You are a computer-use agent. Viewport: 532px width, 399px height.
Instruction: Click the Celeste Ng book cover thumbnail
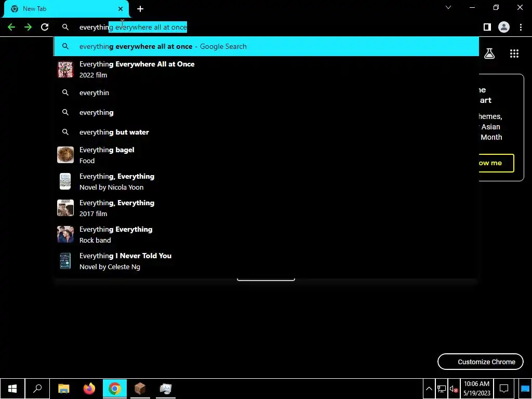click(x=65, y=261)
